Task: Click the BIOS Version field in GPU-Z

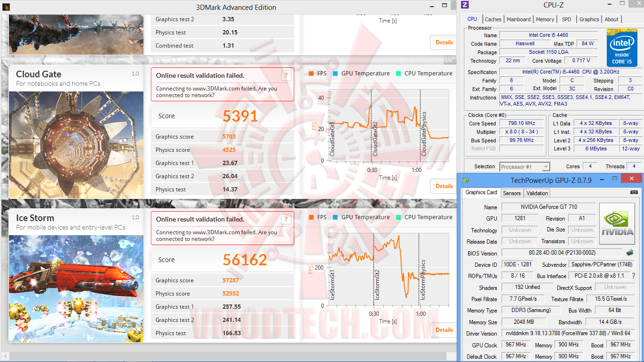Action: coord(562,253)
